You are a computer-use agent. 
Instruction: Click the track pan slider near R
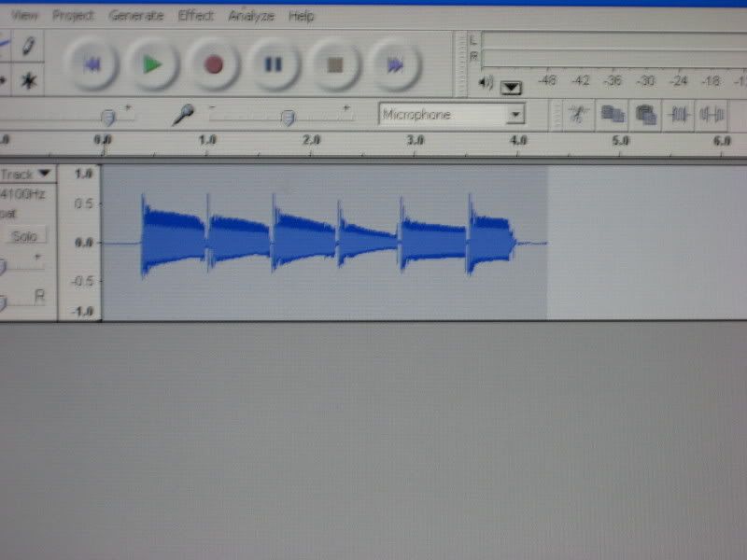(x=3, y=302)
